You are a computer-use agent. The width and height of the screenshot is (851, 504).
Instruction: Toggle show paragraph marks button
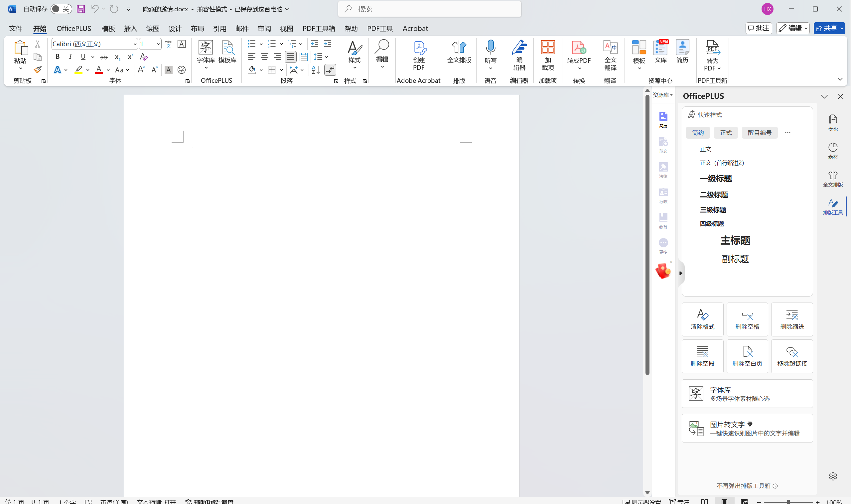click(x=330, y=69)
